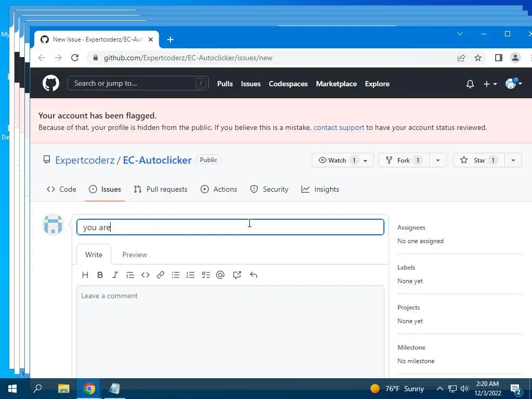This screenshot has width=532, height=399.
Task: Click the Chrome taskbar icon
Action: pyautogui.click(x=89, y=389)
